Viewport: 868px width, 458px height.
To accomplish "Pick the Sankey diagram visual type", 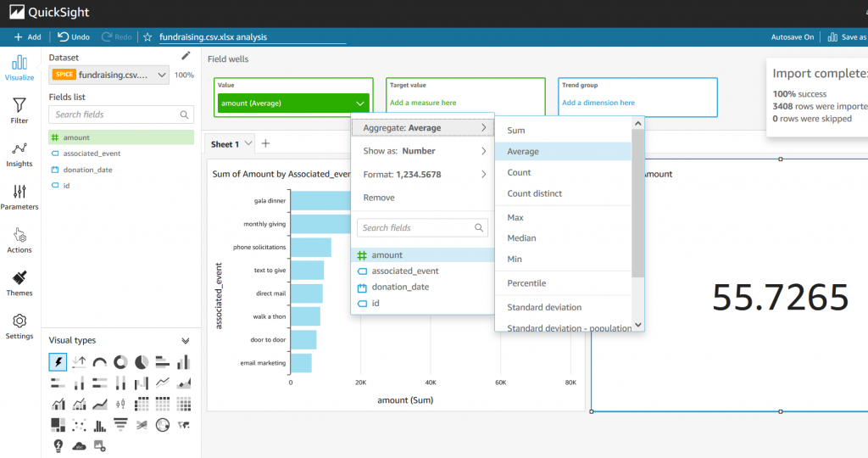I will coord(142,425).
